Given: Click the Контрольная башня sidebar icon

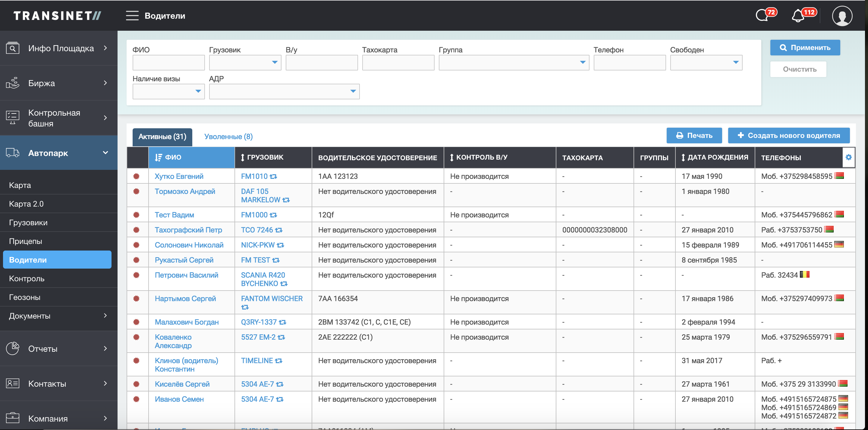Looking at the screenshot, I should coord(12,117).
